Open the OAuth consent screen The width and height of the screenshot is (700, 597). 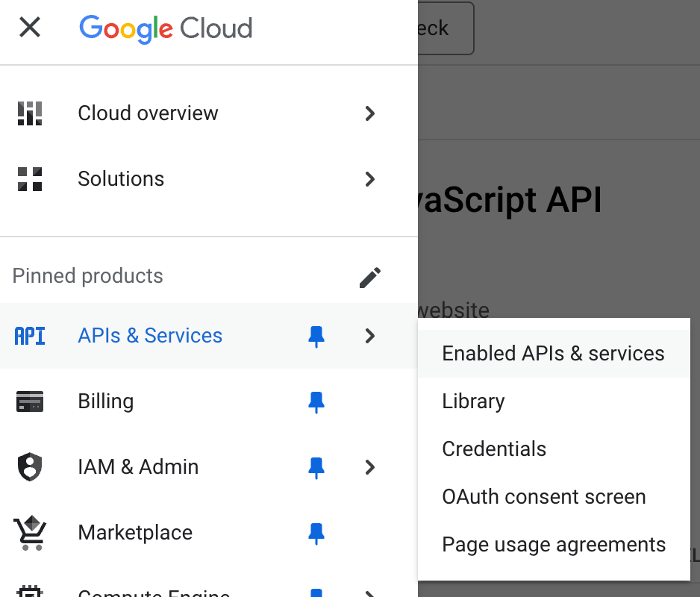(x=544, y=496)
